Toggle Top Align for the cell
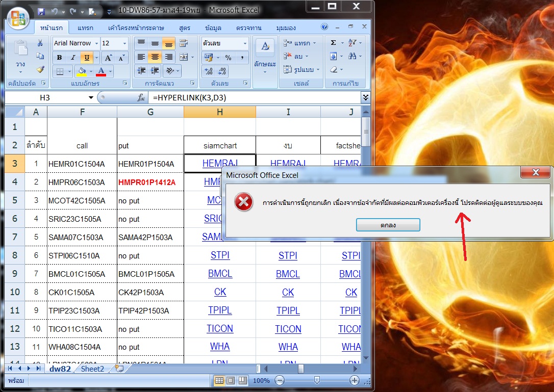This screenshot has height=392, width=554. 141,43
